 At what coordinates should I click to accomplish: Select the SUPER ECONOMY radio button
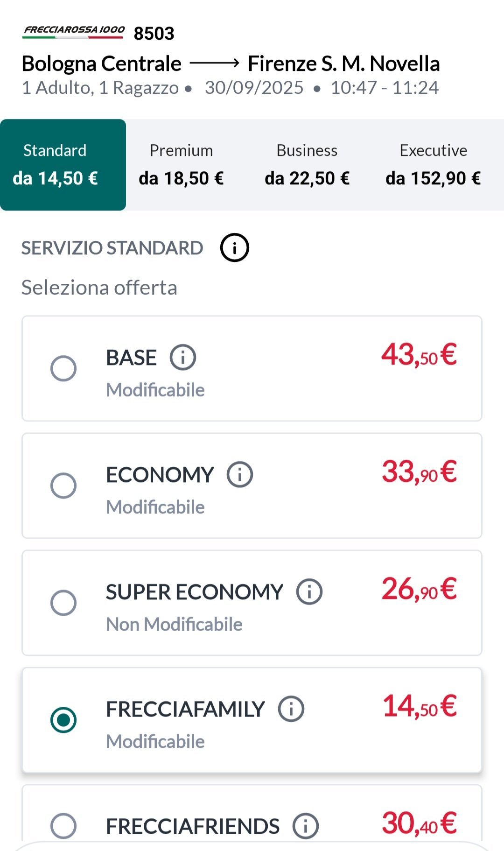click(63, 603)
